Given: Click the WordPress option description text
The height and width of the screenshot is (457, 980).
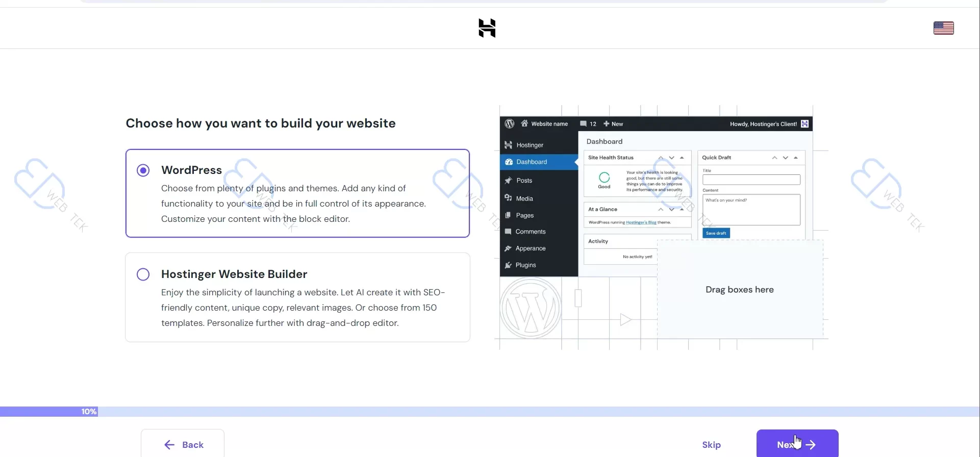Looking at the screenshot, I should (x=293, y=204).
